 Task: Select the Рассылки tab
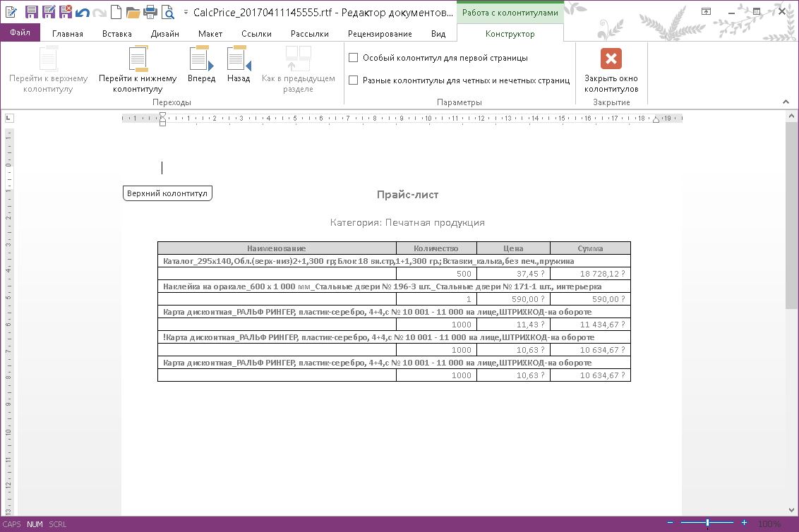309,34
